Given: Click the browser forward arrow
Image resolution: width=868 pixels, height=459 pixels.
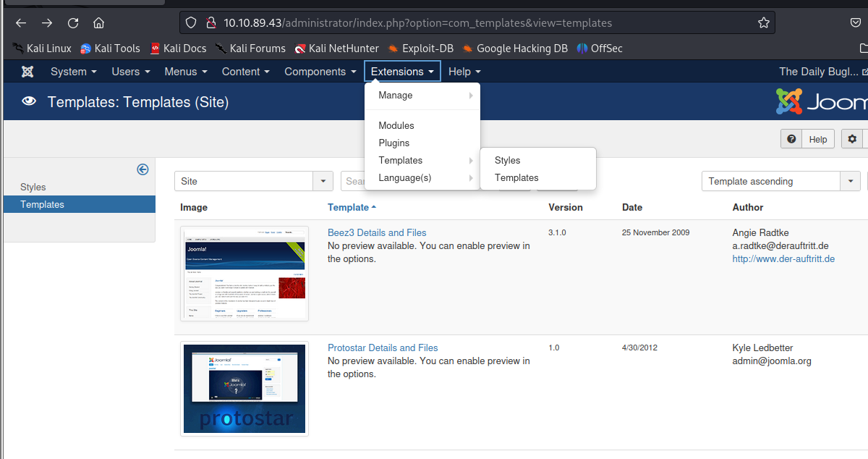Looking at the screenshot, I should pyautogui.click(x=47, y=22).
